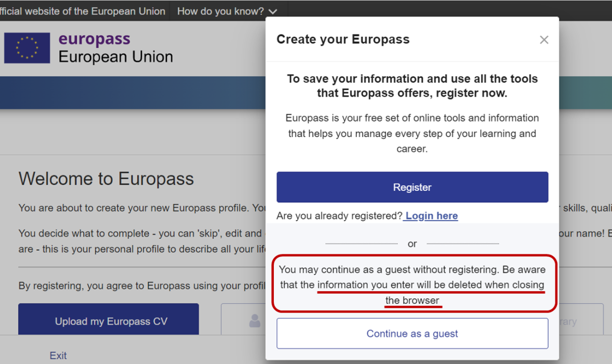Click the Create your Europass dialog title
The width and height of the screenshot is (612, 364).
click(343, 39)
